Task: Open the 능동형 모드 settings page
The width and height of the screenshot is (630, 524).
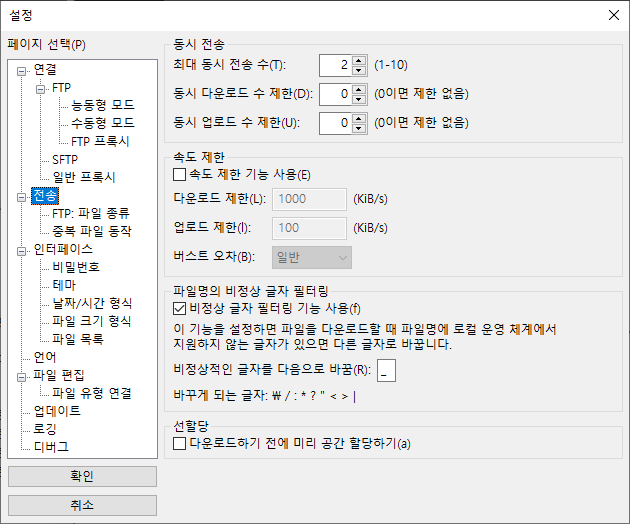Action: pos(102,105)
